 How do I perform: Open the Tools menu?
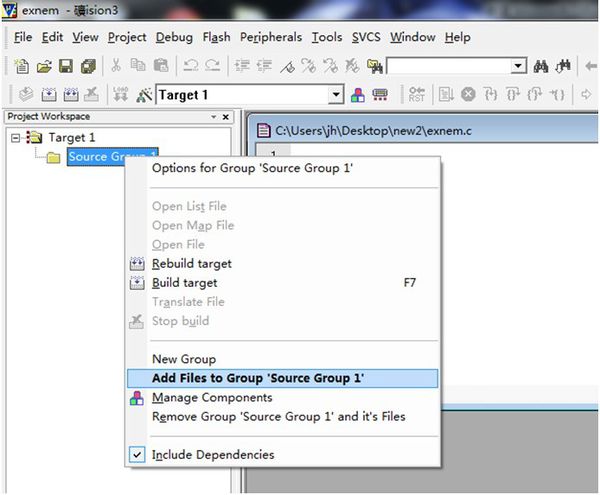pos(327,37)
